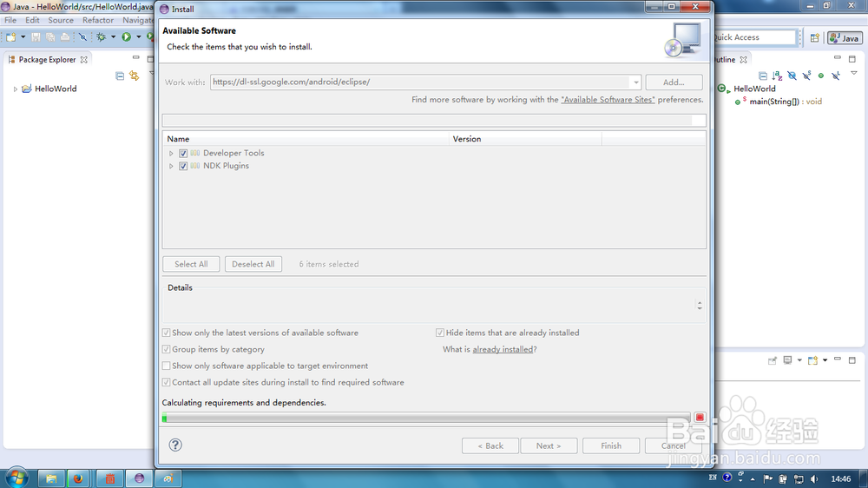This screenshot has width=868, height=488.
Task: Expand the Developer Tools tree node
Action: pyautogui.click(x=171, y=154)
